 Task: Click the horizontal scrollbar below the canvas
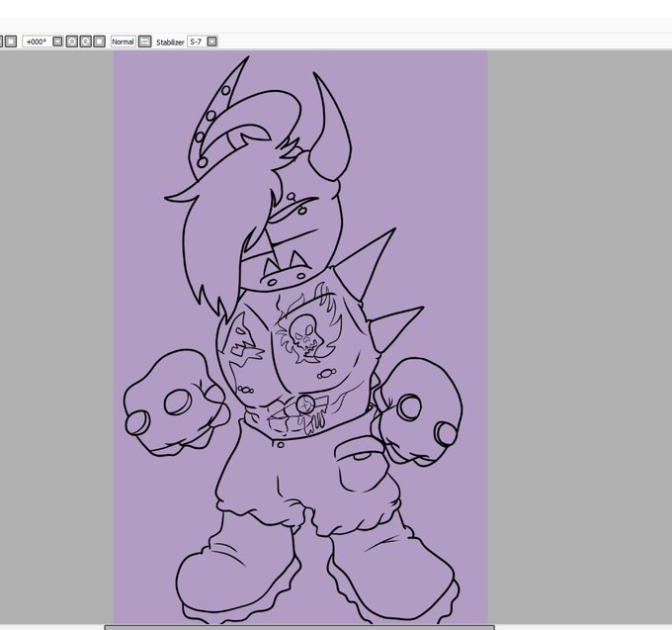click(299, 627)
